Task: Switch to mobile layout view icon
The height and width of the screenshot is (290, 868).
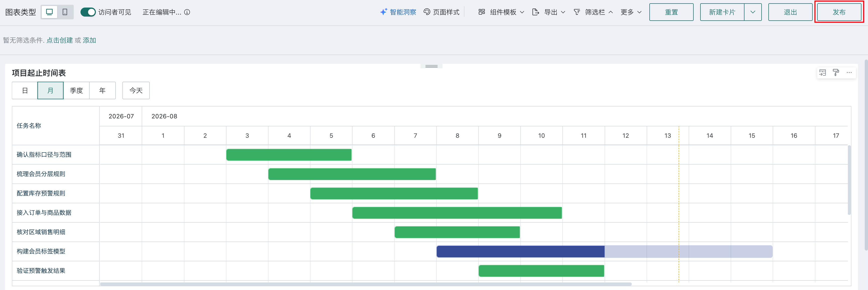Action: [x=65, y=12]
